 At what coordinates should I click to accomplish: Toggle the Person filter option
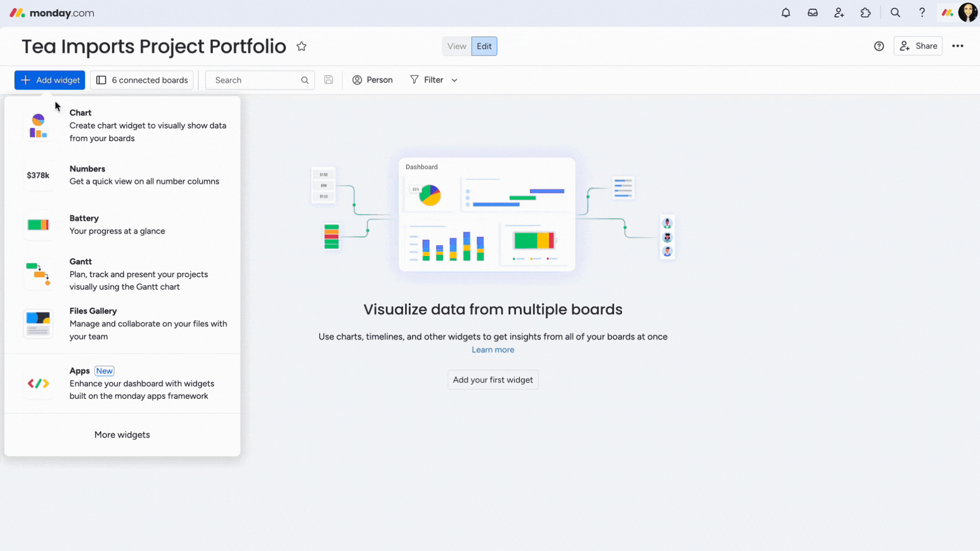click(372, 80)
